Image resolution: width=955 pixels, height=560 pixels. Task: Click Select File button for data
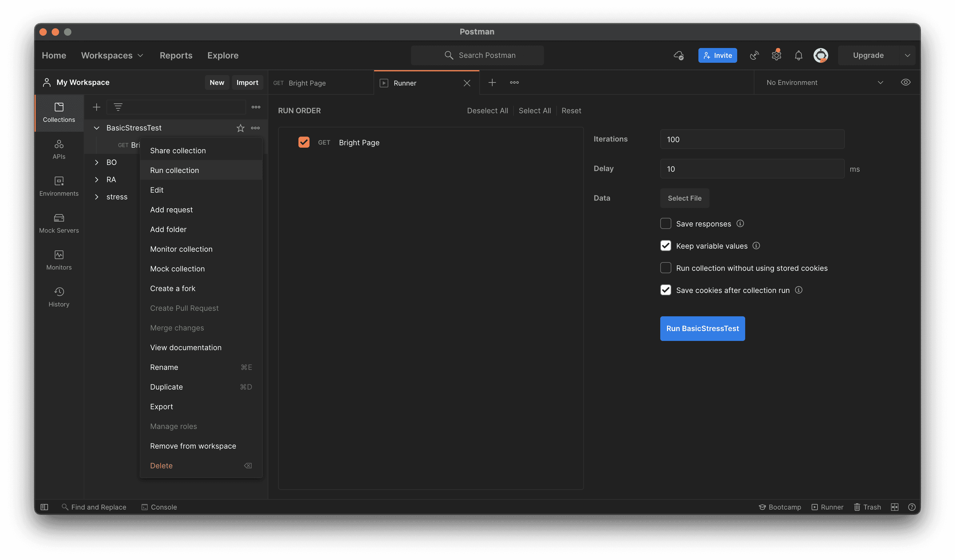pyautogui.click(x=685, y=198)
